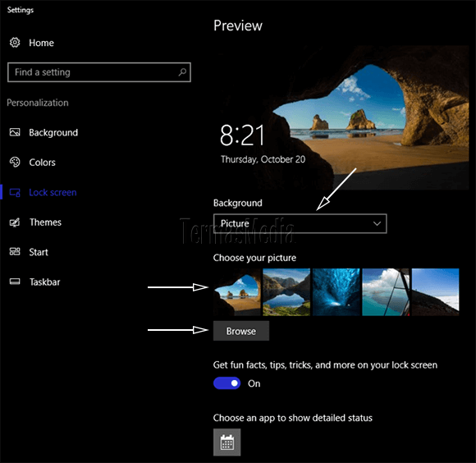Open the Taskbar settings page

click(44, 282)
